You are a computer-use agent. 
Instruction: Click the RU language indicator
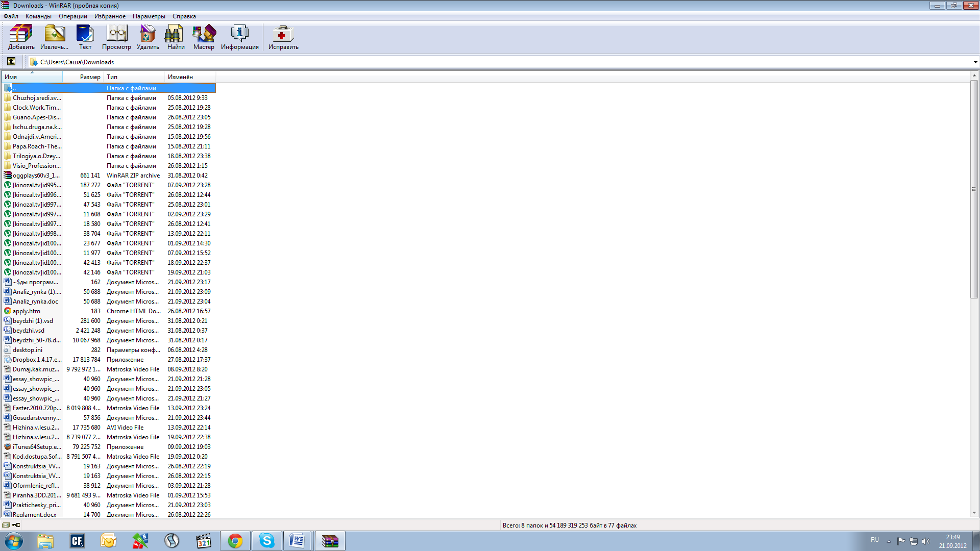[875, 540]
